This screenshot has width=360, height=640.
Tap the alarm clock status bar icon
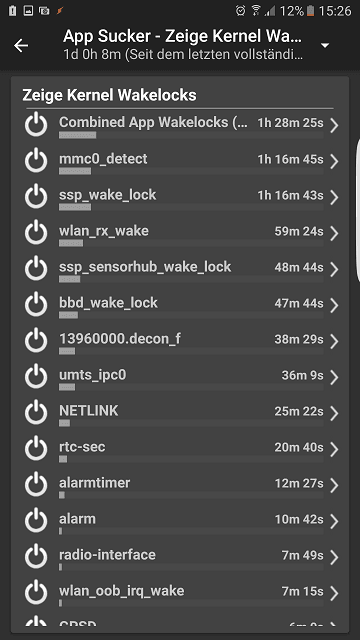point(241,11)
